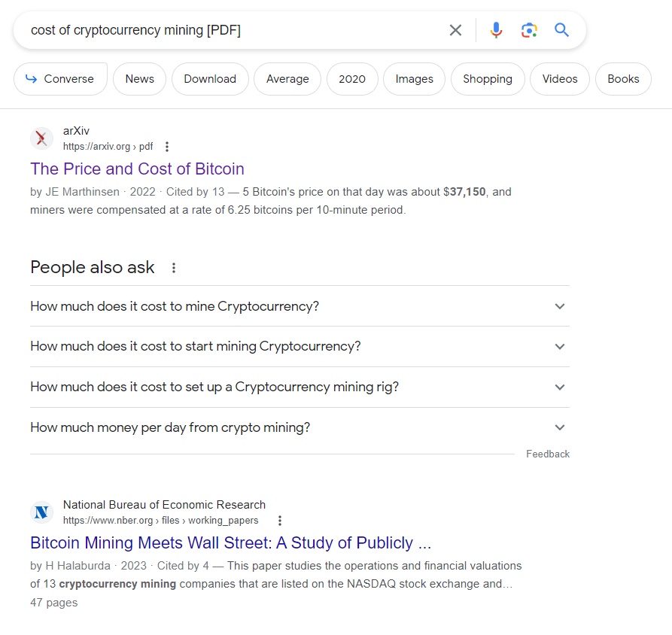Clear the search query with the X icon
Screen dimensions: 672x635
[x=455, y=30]
